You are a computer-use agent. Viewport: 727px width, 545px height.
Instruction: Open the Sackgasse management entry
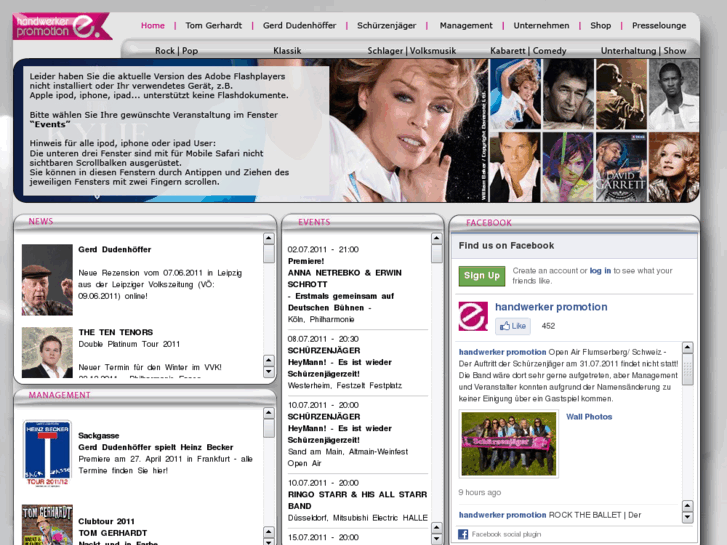click(98, 436)
